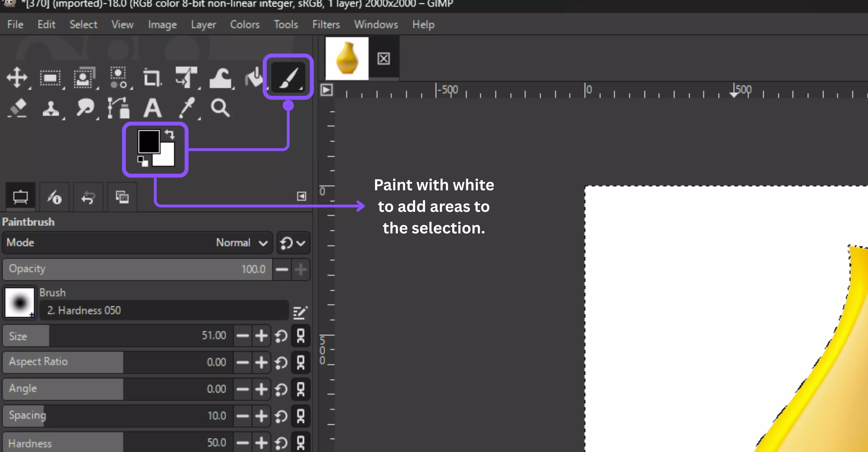
Task: Expand the blend mode group switcher
Action: tap(293, 243)
